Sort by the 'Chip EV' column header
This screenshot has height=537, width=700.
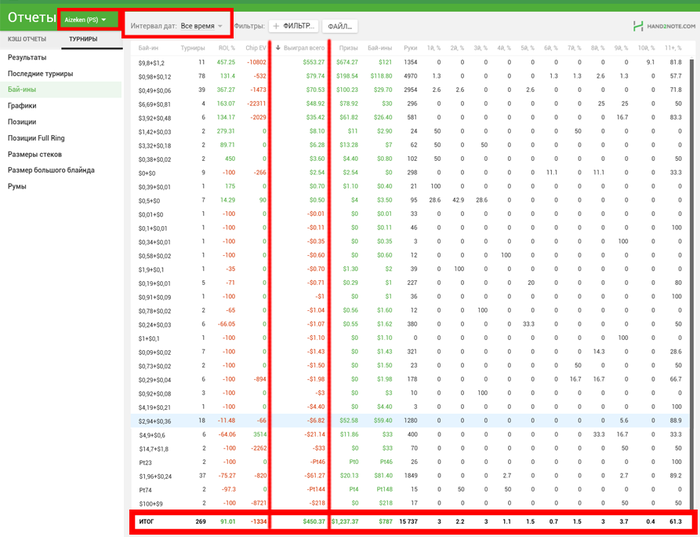tap(256, 48)
